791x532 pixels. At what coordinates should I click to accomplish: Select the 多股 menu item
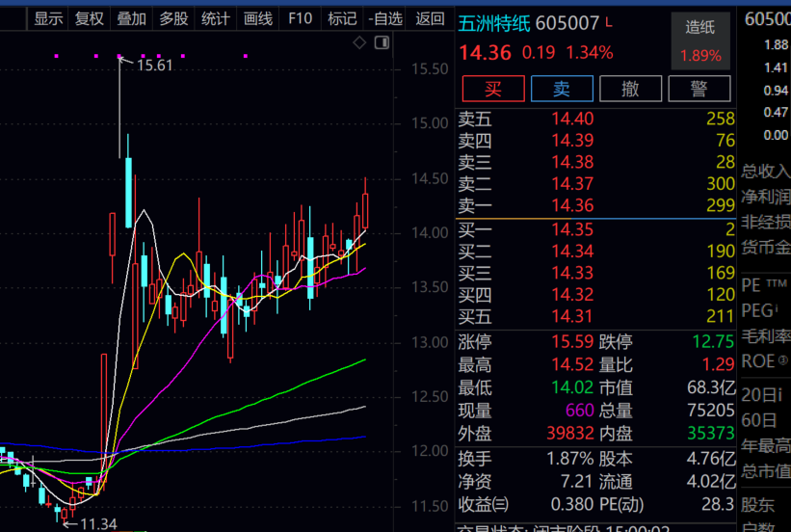pos(173,19)
